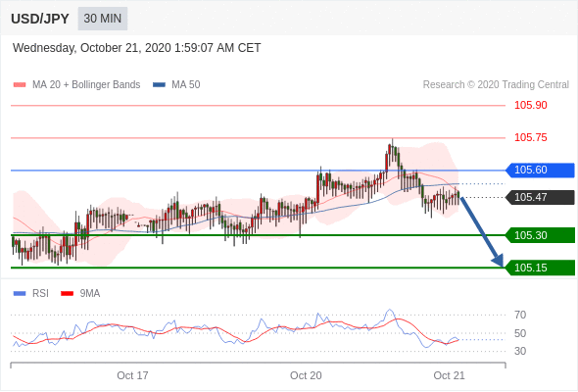Viewport: 578px width, 392px height.
Task: Click the blue downward forecast arrow head
Action: point(499,261)
